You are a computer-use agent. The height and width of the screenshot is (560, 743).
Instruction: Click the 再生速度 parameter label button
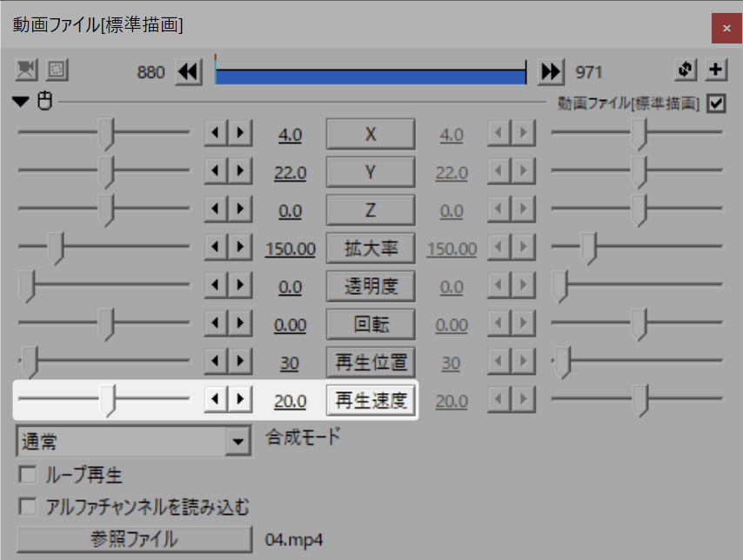click(x=370, y=399)
